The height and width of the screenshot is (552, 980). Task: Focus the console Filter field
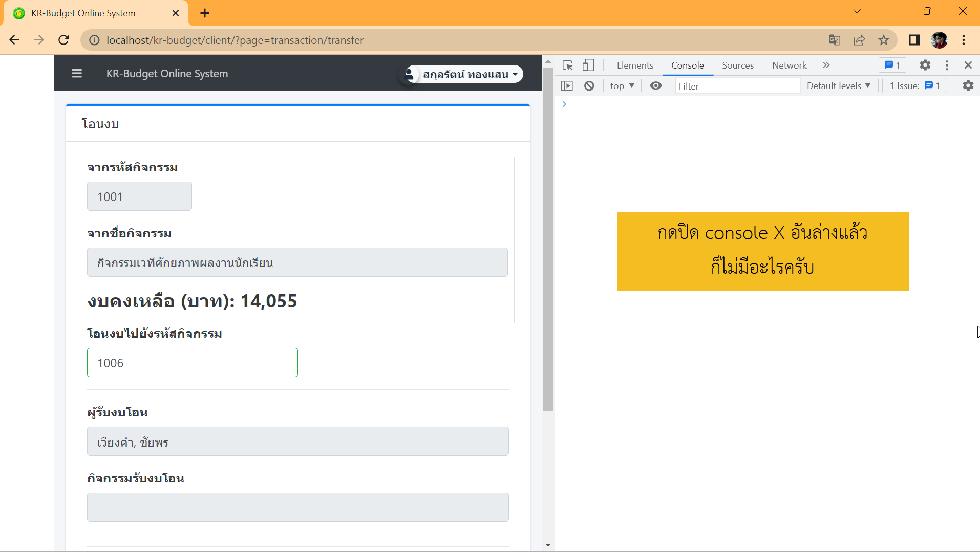point(737,86)
